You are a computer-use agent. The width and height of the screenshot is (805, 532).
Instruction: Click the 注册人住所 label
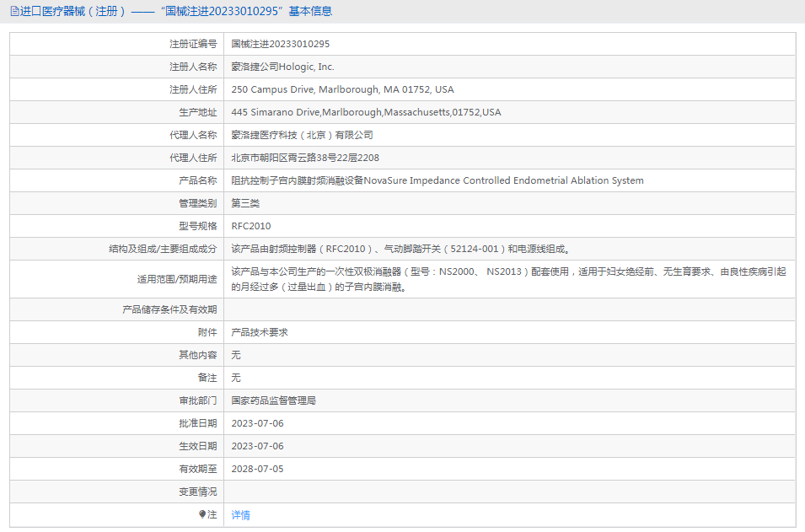coord(193,89)
